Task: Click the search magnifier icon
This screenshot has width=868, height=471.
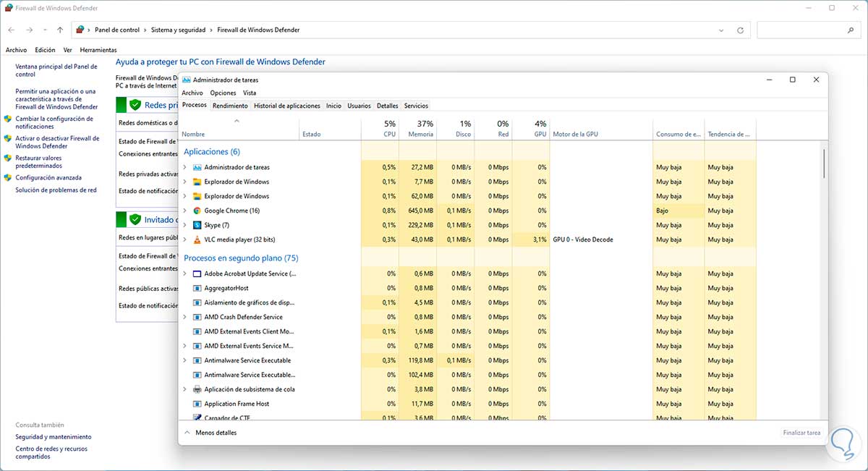Action: coord(850,30)
